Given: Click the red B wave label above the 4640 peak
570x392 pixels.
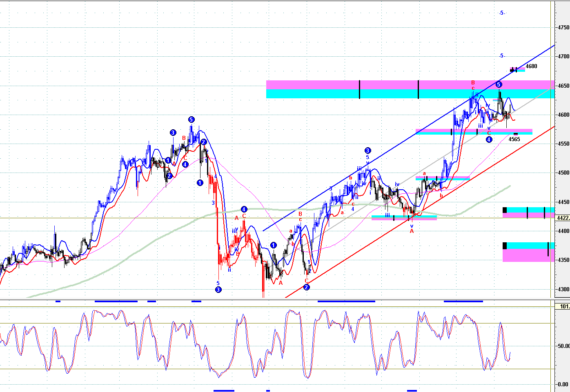Looking at the screenshot, I should pyautogui.click(x=473, y=83).
